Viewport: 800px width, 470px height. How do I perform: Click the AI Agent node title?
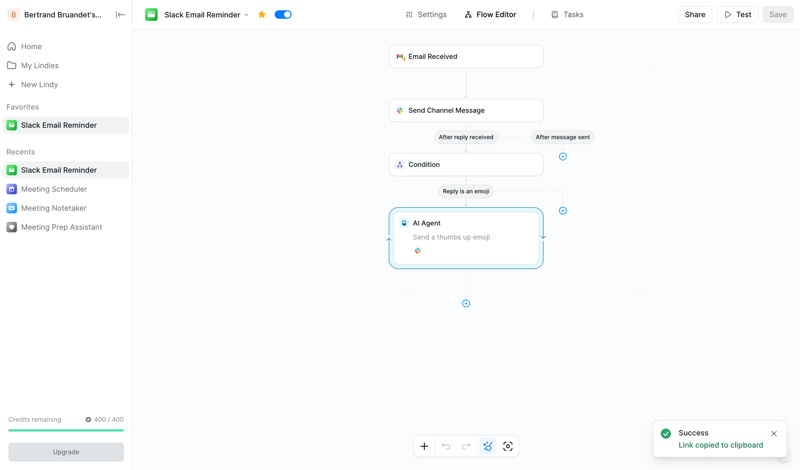point(427,223)
